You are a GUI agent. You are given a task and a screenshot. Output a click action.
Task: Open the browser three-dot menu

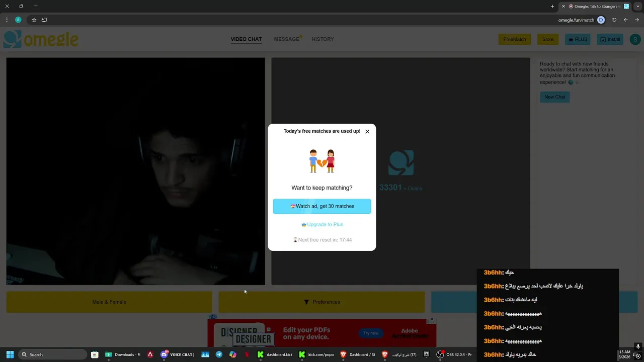coord(7,20)
